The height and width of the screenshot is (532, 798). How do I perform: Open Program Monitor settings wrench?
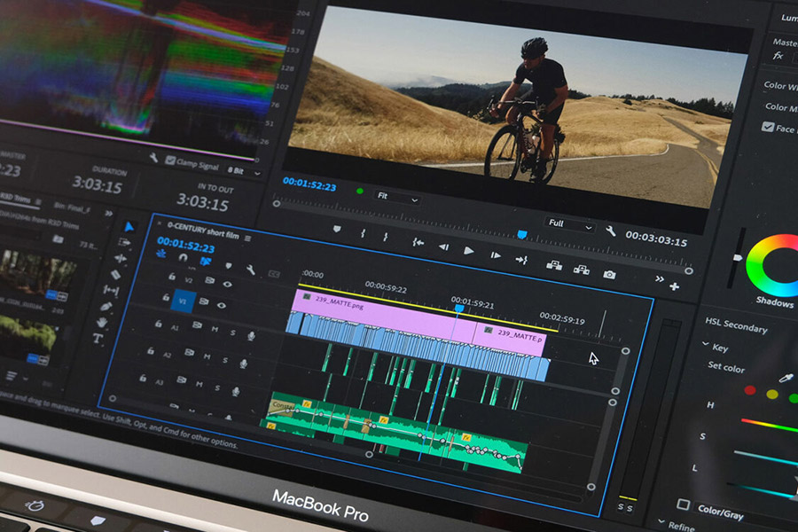[x=611, y=231]
